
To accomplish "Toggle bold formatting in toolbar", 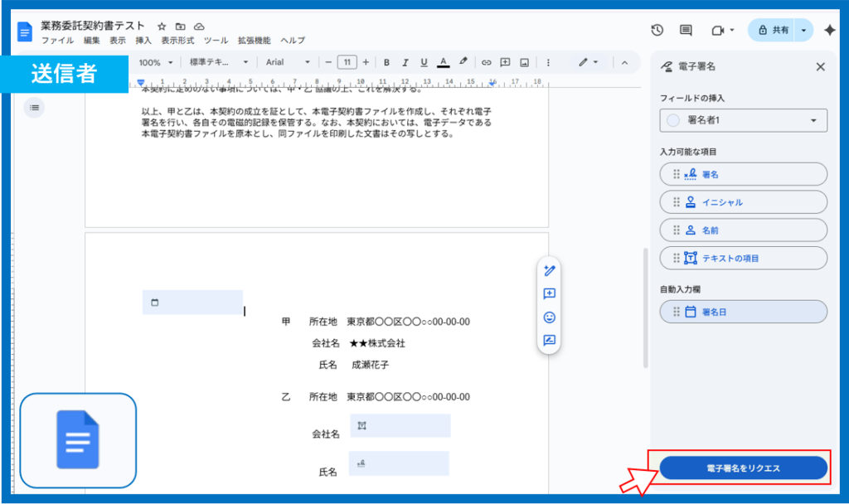I will (x=386, y=62).
